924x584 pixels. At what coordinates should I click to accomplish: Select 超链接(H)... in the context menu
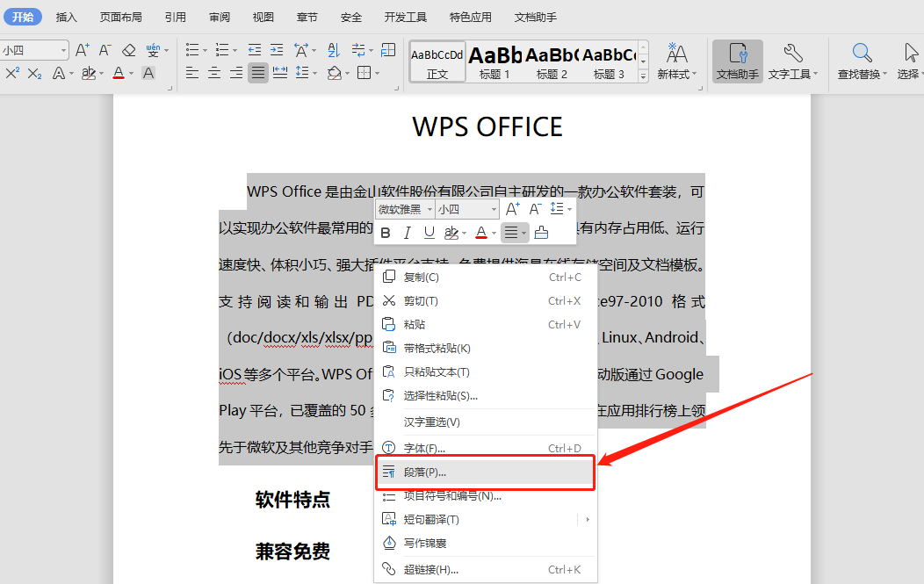click(x=485, y=569)
